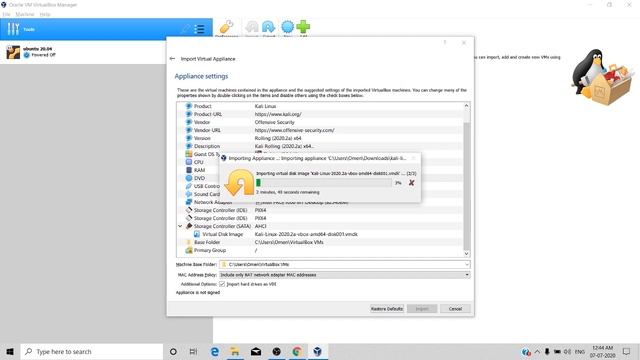
Task: Click the scrollbar down arrow in settings list
Action: point(466,253)
